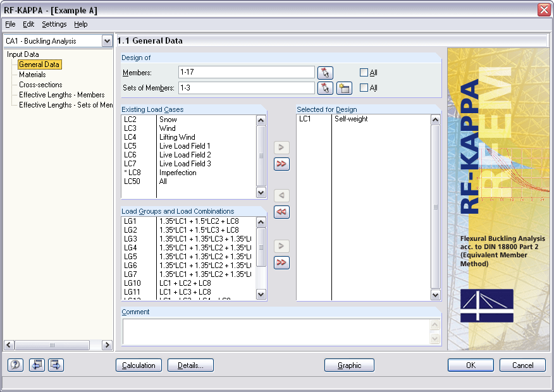This screenshot has height=392, width=554.
Task: Remove all selected cases with the double left arrow
Action: pos(281,212)
